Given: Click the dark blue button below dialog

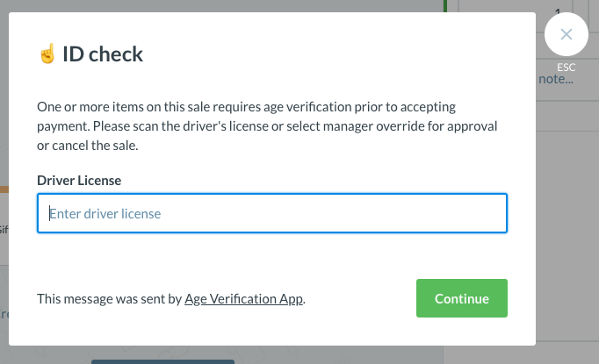Looking at the screenshot, I should 162,360.
